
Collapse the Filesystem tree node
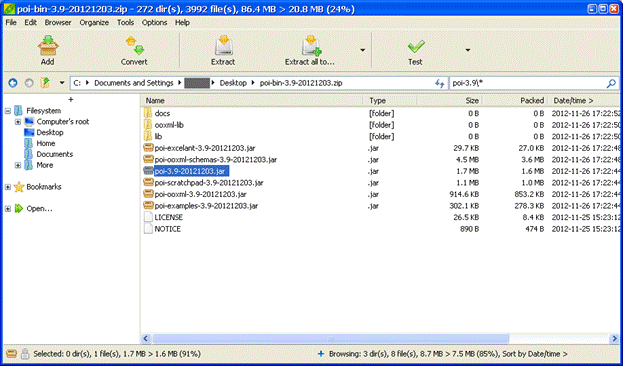8,111
